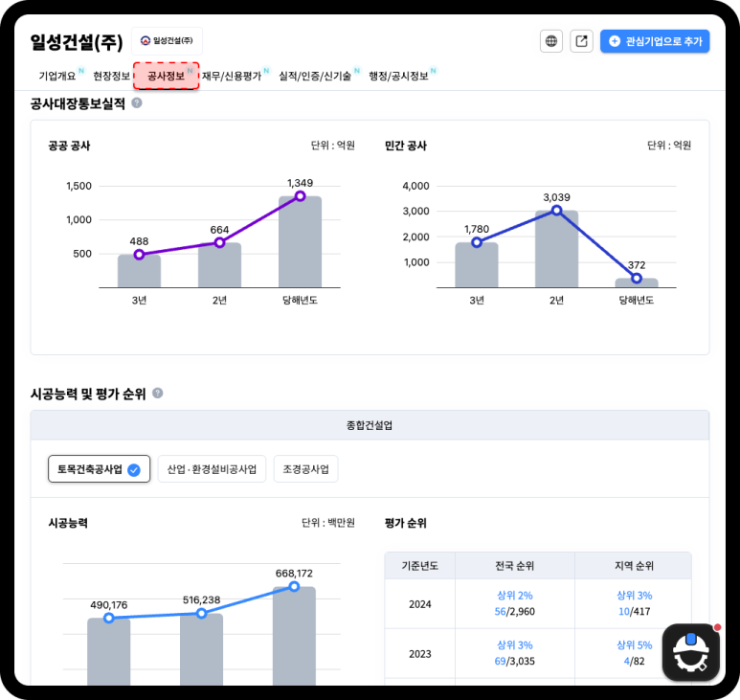Image resolution: width=740 pixels, height=700 pixels.
Task: Click the 평가 순위 heading
Action: 405,523
